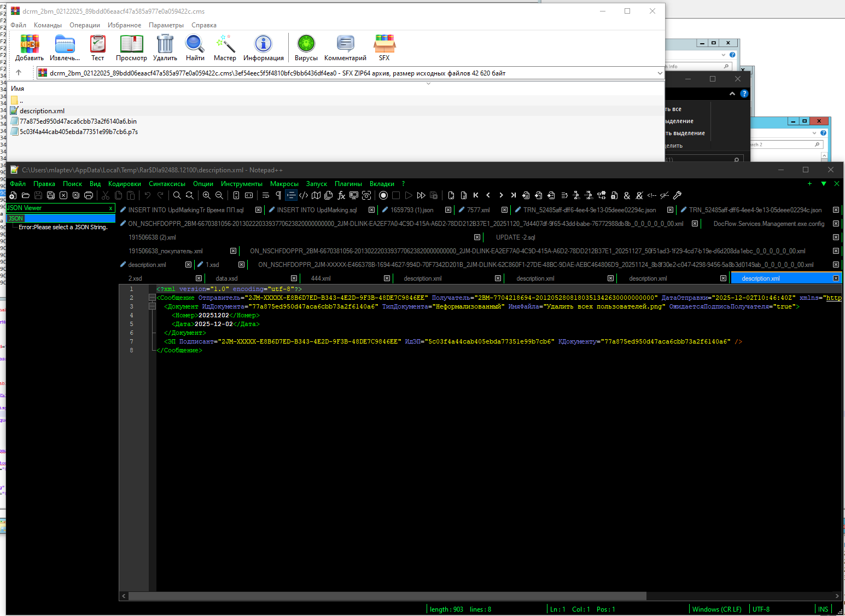This screenshot has width=845, height=616.
Task: Open Параметры menu in WinRAR
Action: coord(166,25)
